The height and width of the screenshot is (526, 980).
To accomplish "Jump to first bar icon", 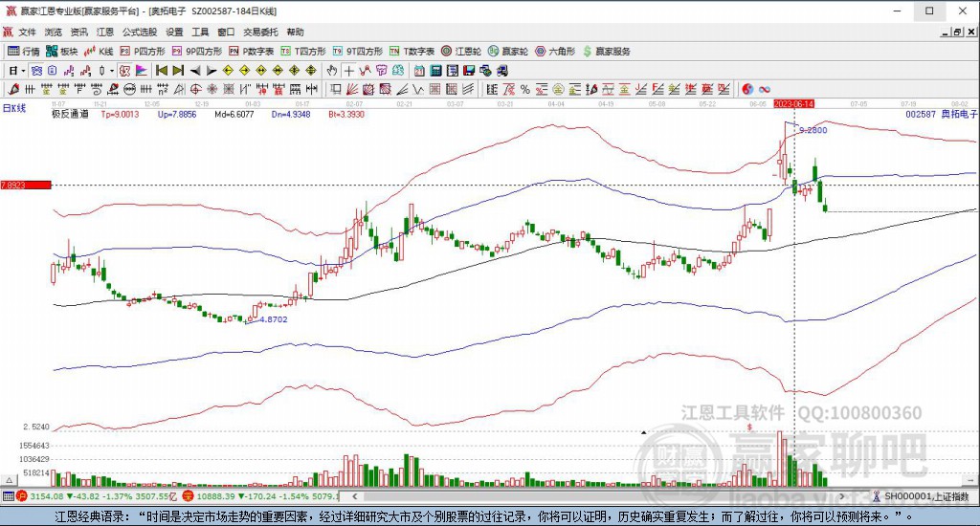I will (161, 71).
